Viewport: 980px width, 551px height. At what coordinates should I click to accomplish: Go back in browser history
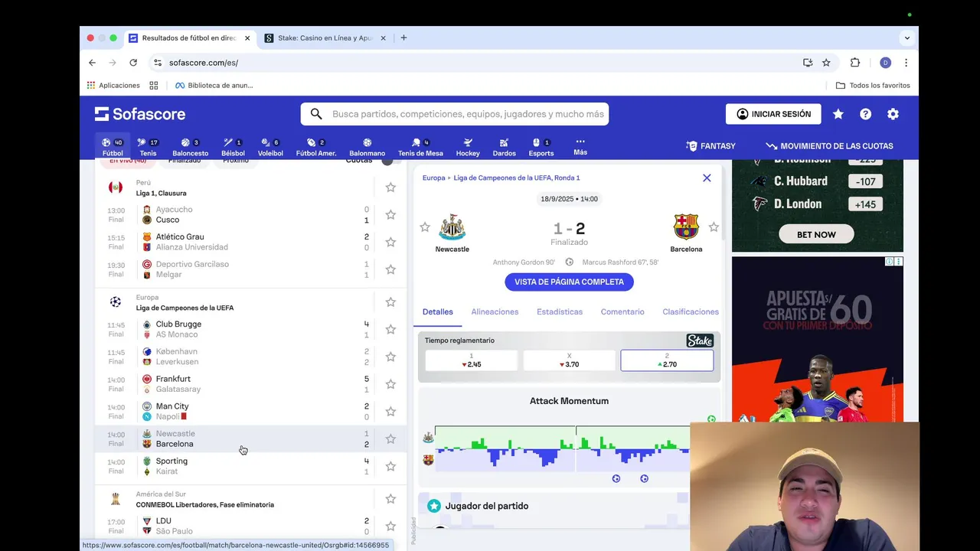coord(92,63)
